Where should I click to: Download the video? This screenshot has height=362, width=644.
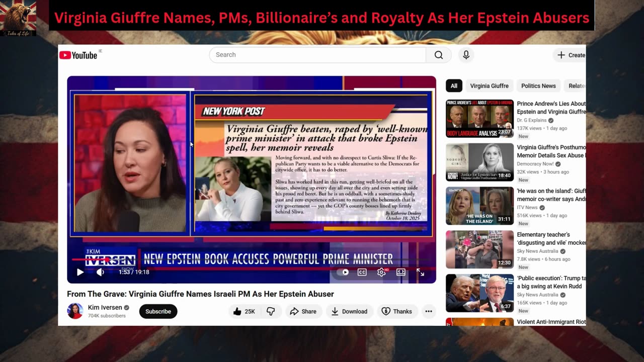(x=350, y=311)
